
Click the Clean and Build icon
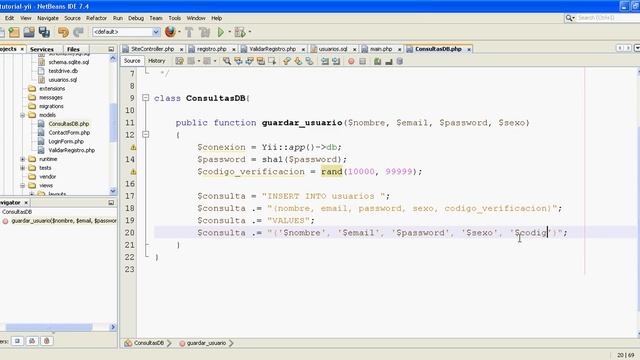pyautogui.click(x=204, y=32)
